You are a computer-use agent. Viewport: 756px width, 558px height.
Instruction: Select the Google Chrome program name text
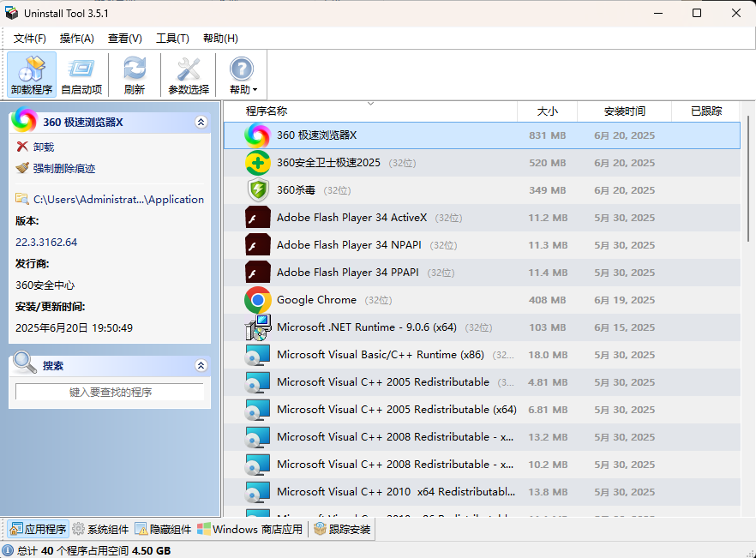(316, 300)
